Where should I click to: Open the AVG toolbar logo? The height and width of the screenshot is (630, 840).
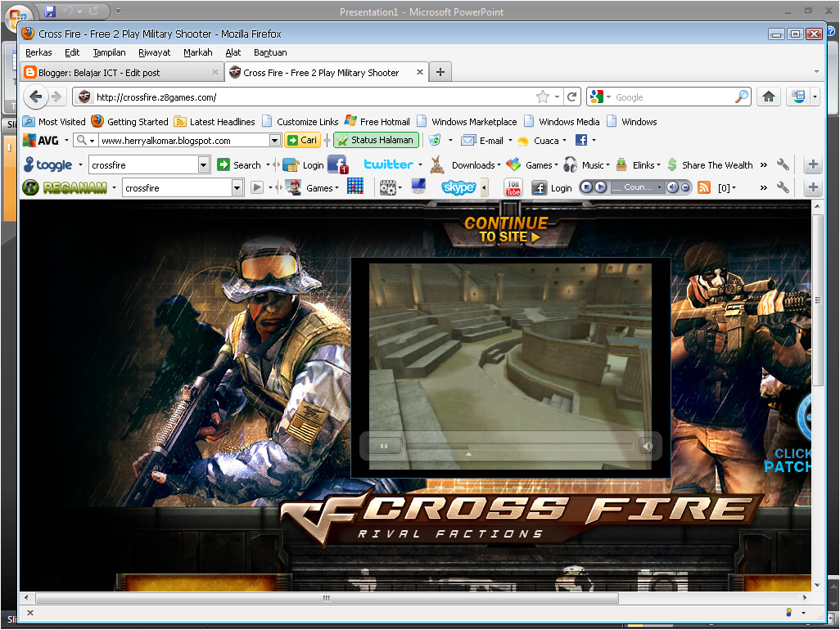coord(41,140)
